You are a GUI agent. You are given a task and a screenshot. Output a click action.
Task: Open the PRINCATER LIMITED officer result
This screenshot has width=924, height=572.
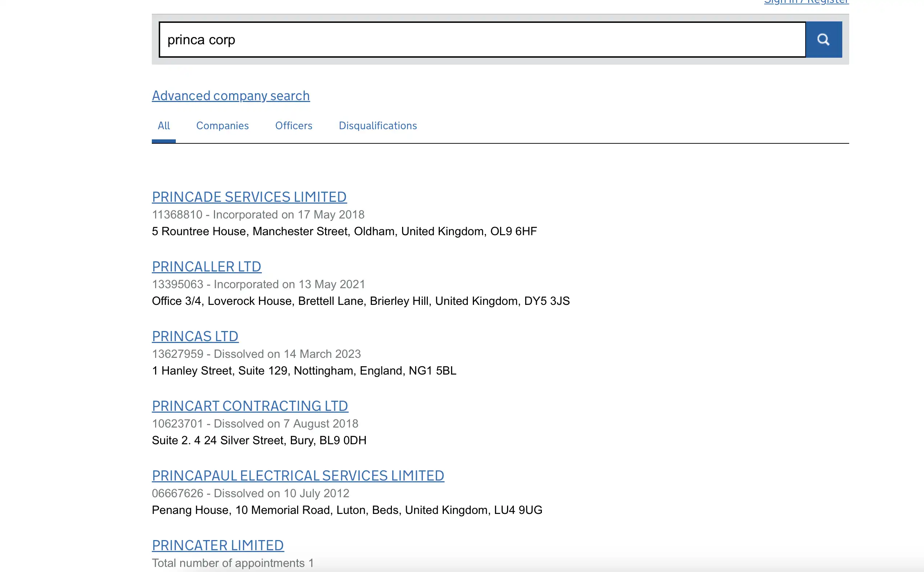tap(218, 545)
